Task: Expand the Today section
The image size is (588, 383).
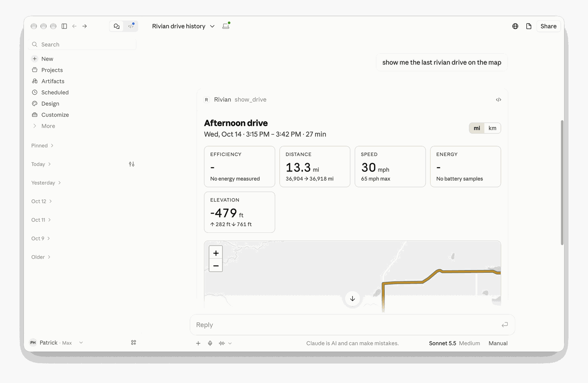Action: [41, 164]
